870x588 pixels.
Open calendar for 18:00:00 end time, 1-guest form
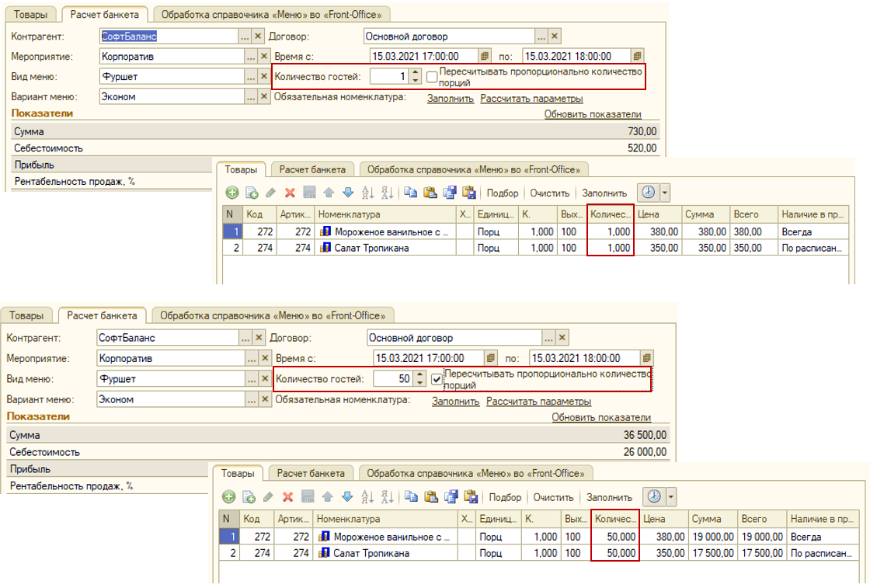pyautogui.click(x=637, y=56)
